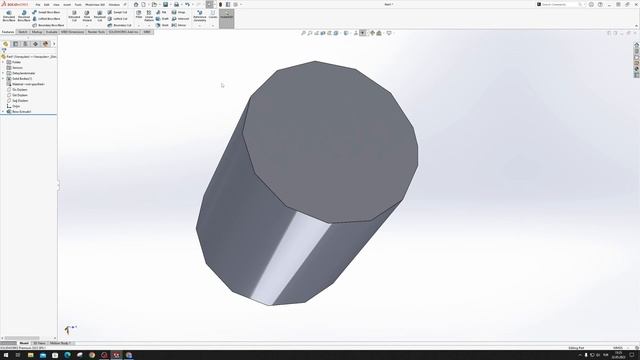The height and width of the screenshot is (360, 640).
Task: Open Hide/Show Items in view toolbar
Action: point(363,33)
